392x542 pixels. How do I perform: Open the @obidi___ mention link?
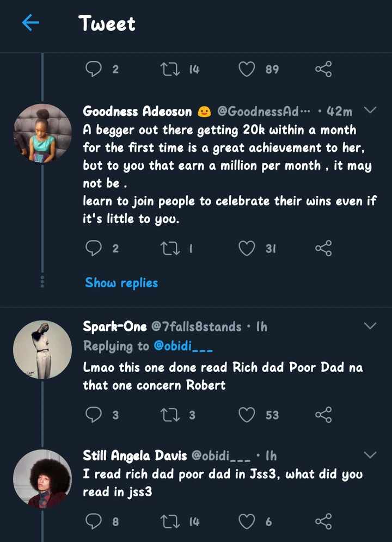tap(183, 346)
